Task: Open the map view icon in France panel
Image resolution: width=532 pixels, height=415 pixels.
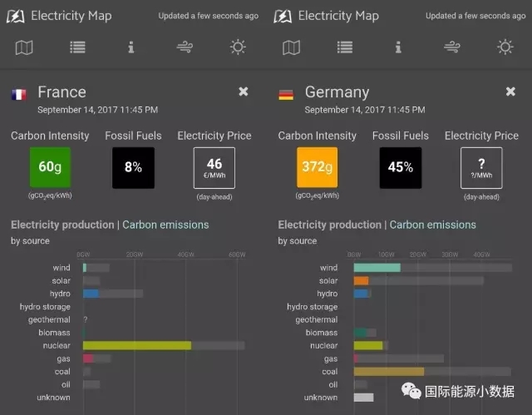Action: click(x=24, y=47)
